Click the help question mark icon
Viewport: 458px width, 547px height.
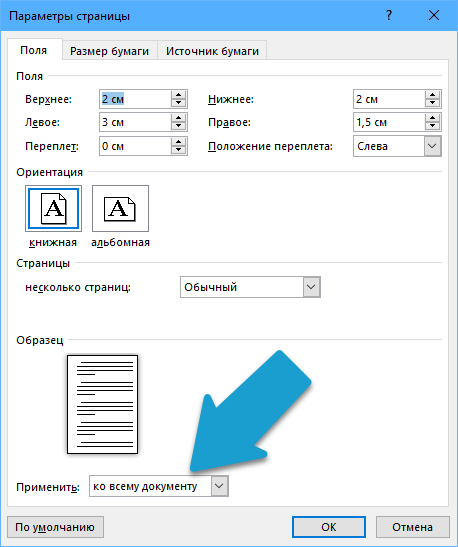tap(389, 15)
